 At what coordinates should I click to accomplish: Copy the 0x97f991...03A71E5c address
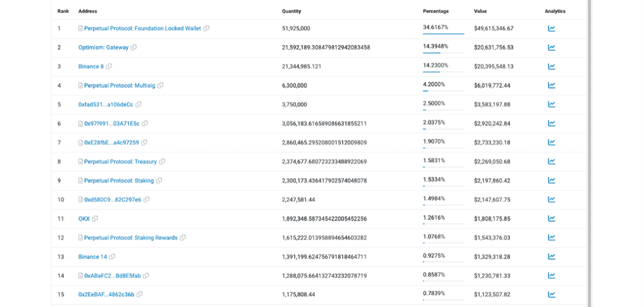pyautogui.click(x=145, y=123)
